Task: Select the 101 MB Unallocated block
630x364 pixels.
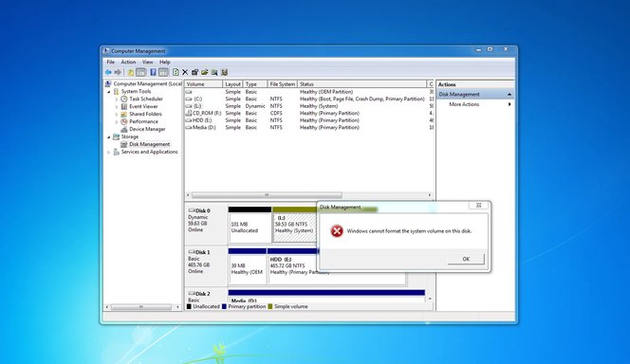Action: coord(250,225)
